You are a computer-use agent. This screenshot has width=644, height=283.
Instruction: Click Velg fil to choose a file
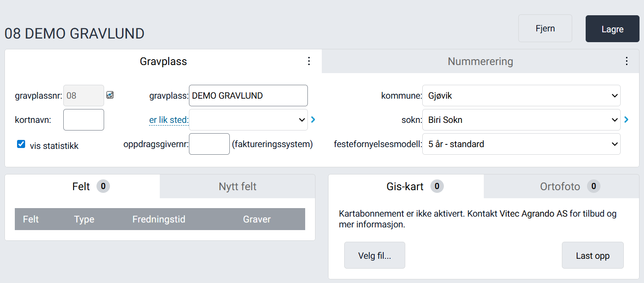point(374,255)
